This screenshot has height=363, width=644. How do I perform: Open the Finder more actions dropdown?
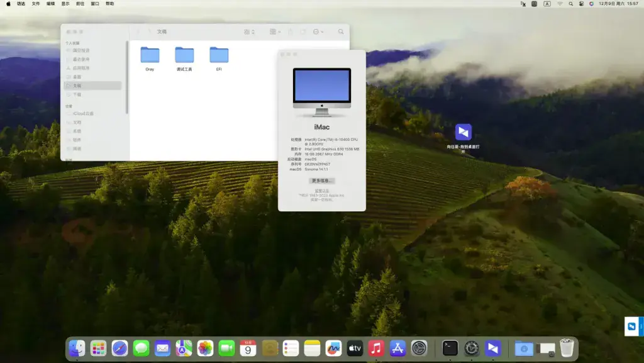click(x=318, y=31)
